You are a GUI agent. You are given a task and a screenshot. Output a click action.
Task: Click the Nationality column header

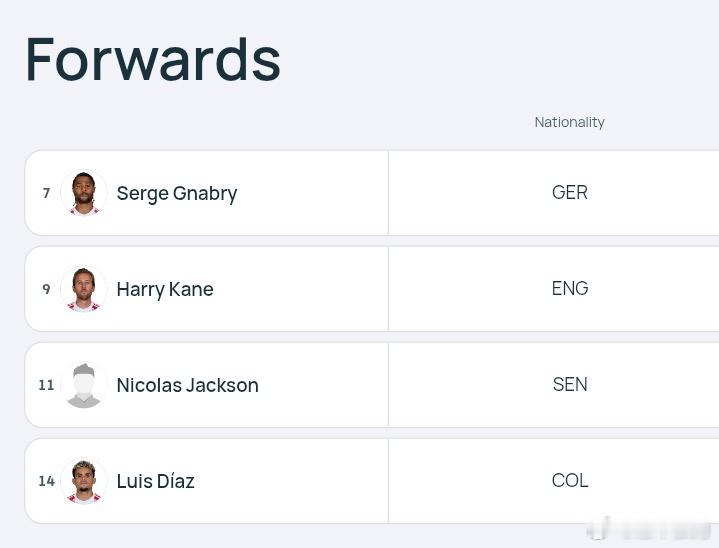pyautogui.click(x=570, y=122)
